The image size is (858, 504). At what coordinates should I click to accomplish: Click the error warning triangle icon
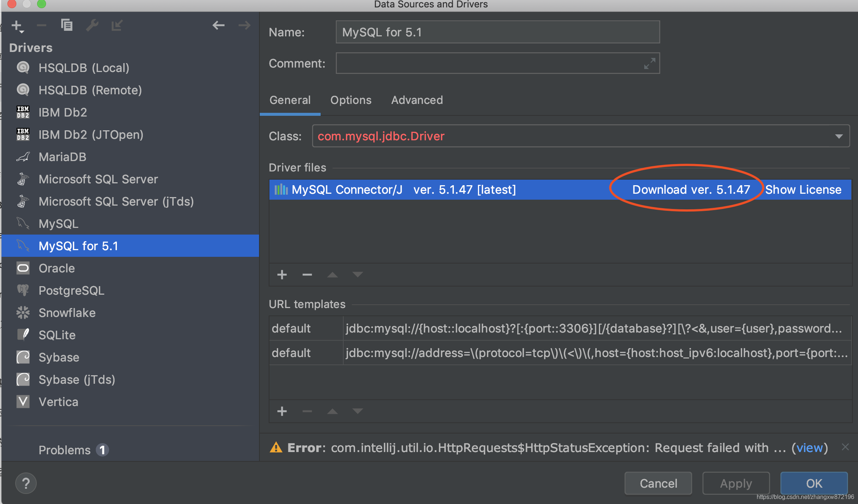coord(276,448)
